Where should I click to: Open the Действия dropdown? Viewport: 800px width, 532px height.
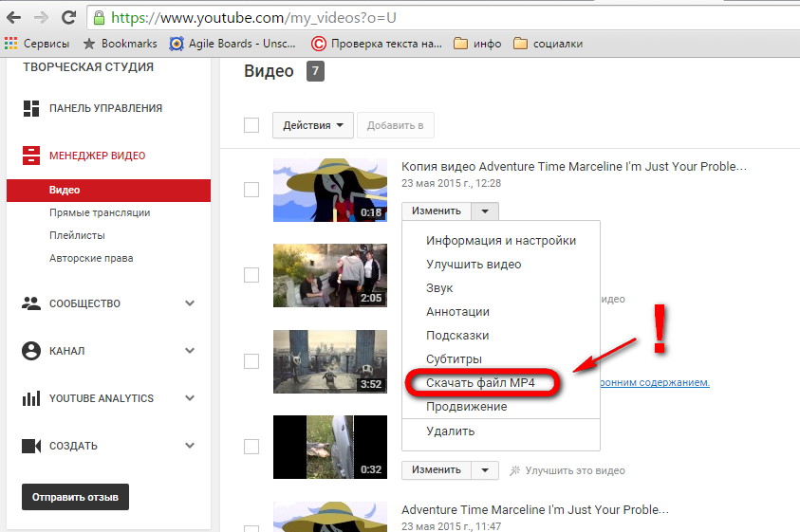pyautogui.click(x=313, y=125)
